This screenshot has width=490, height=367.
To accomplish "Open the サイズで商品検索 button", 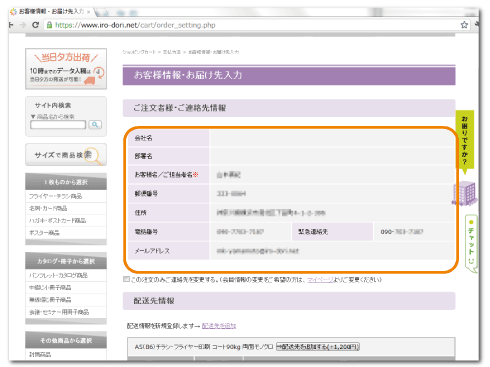I will pyautogui.click(x=66, y=155).
